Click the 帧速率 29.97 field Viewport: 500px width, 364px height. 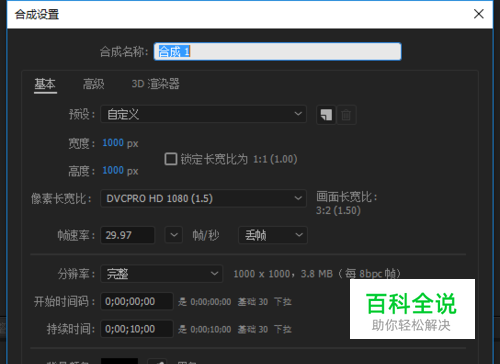click(x=128, y=235)
